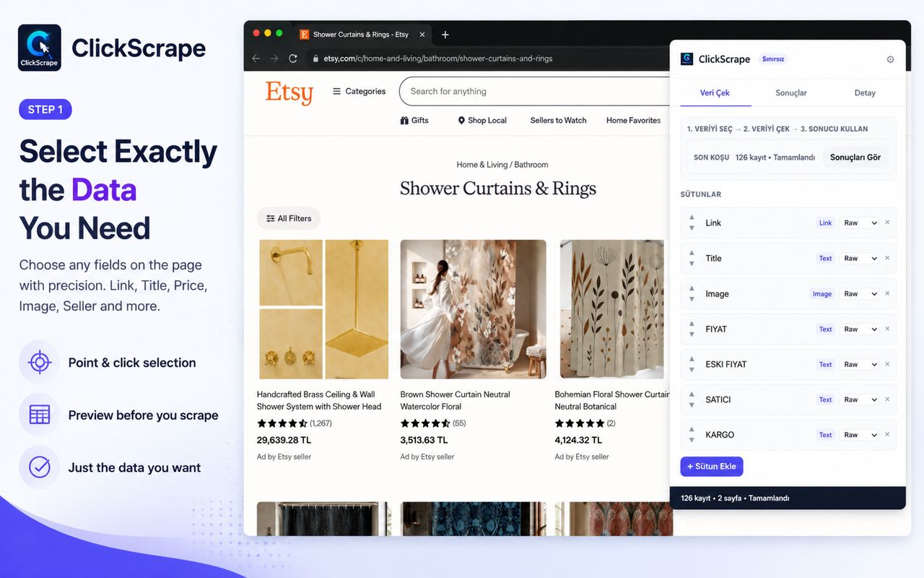Switch to the Veri Çek tab
924x578 pixels.
tap(715, 92)
